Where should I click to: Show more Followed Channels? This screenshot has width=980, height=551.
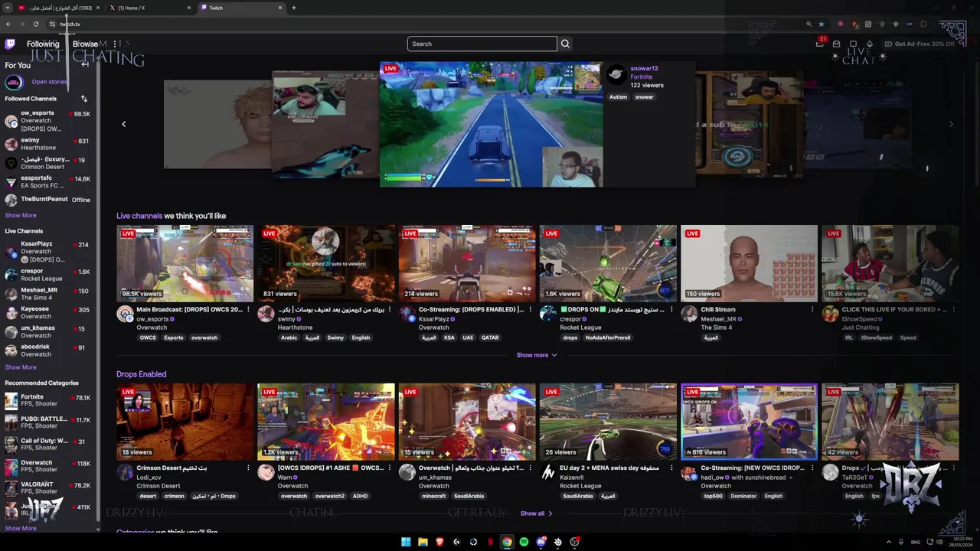tap(21, 216)
